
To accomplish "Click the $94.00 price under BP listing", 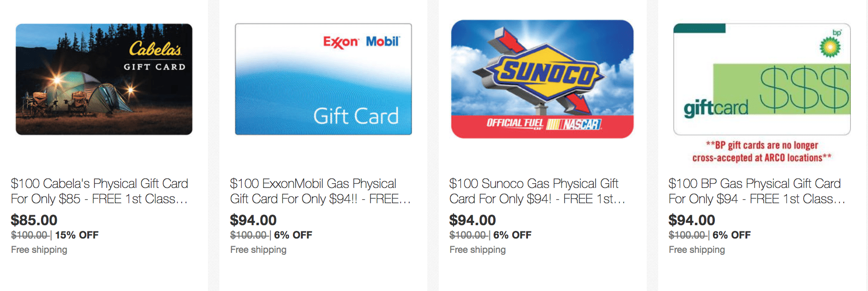I will pos(692,220).
